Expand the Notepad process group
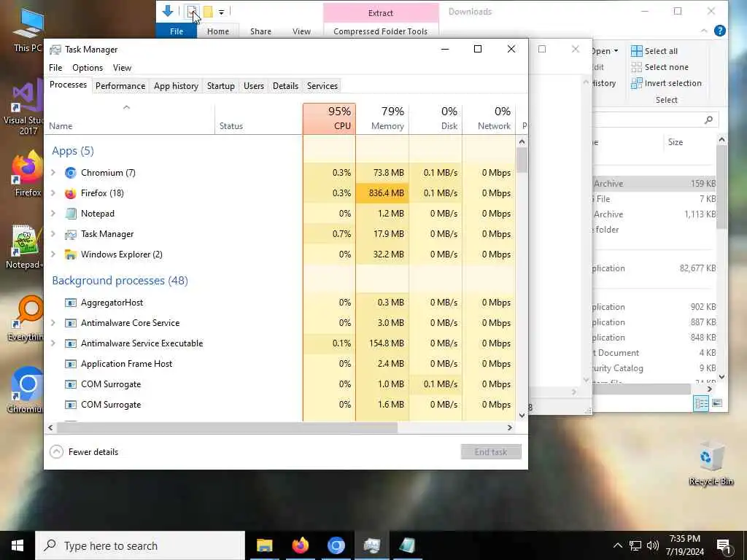 (53, 214)
